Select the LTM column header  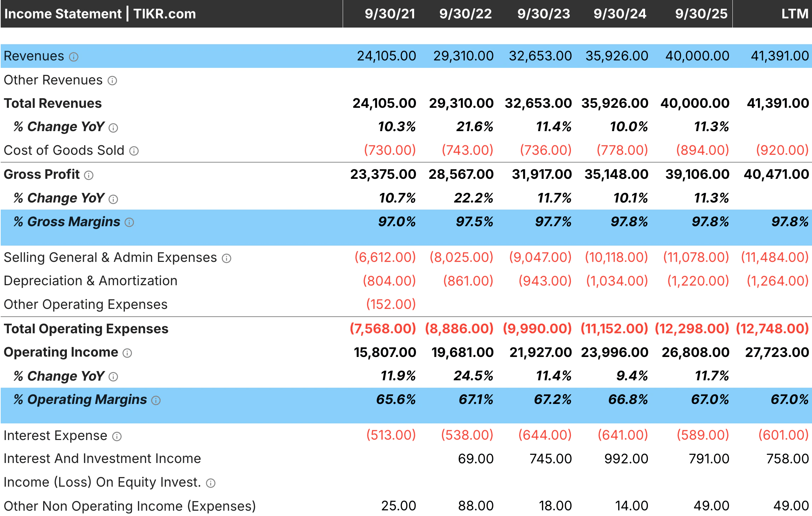click(x=794, y=14)
